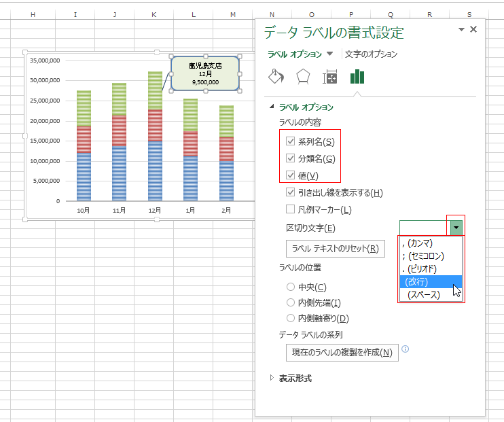Select the 中央 label position radio button
The width and height of the screenshot is (504, 422).
point(291,287)
